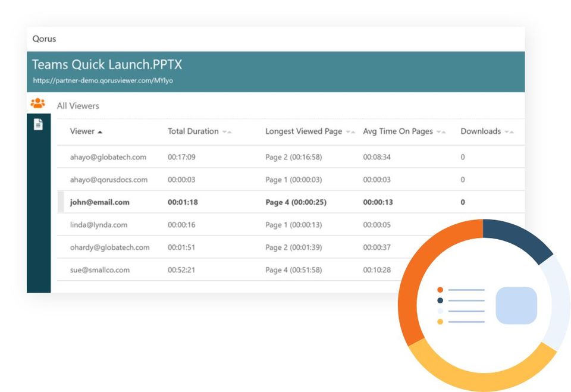Click the dark blue legend dot

tap(440, 300)
